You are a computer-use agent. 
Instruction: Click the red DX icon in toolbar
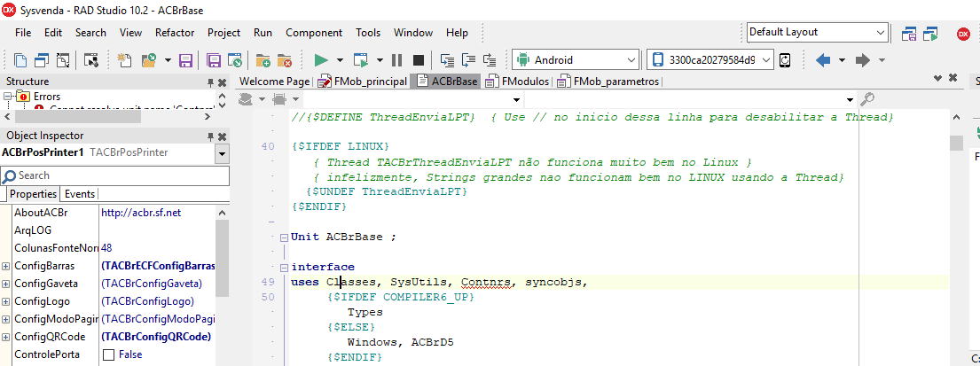964,34
